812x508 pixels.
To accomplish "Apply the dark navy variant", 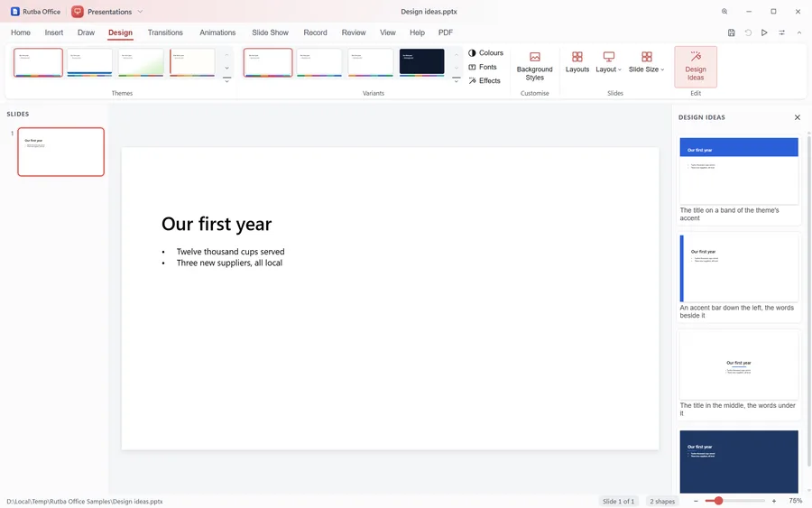I will (421, 62).
